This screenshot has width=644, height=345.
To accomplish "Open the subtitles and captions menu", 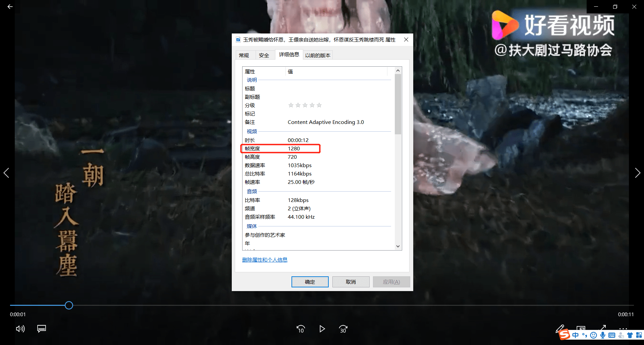I will pos(42,329).
